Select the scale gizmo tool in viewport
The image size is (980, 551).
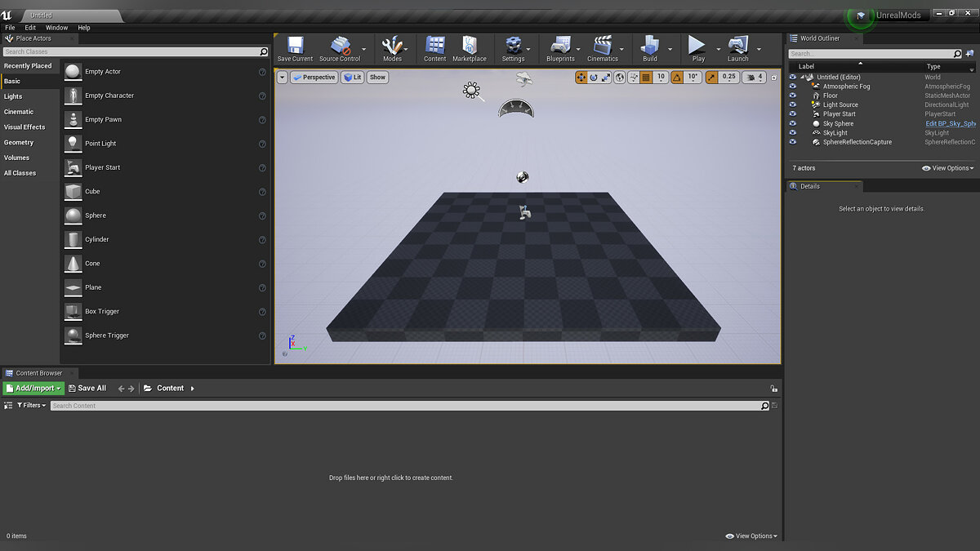click(x=606, y=78)
